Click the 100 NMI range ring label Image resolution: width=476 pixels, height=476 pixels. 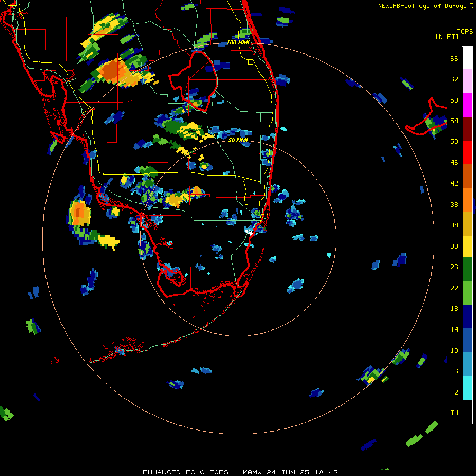[x=238, y=42]
